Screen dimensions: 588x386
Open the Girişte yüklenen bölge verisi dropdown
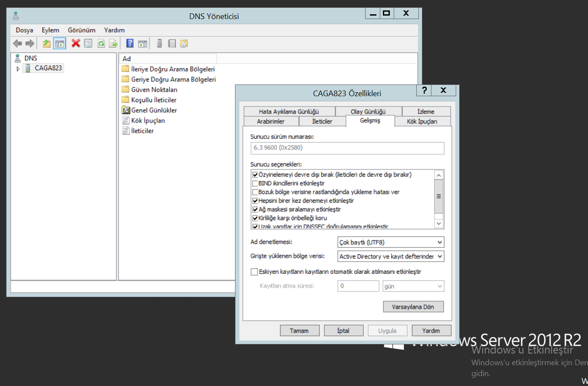click(x=391, y=256)
